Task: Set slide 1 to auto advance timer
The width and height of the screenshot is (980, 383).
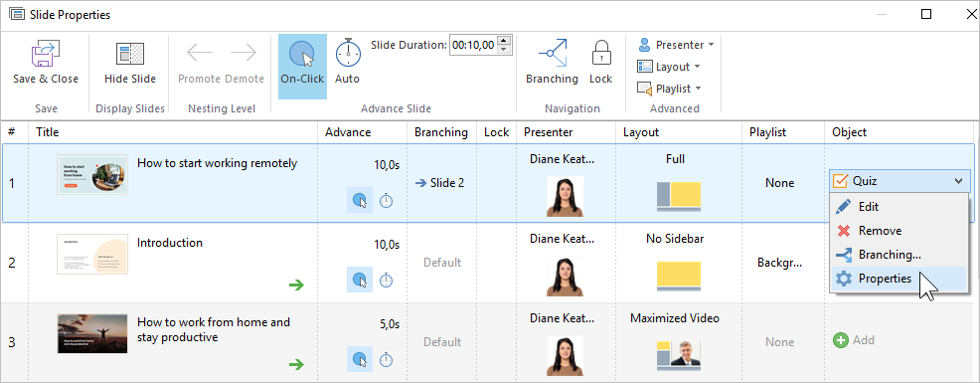Action: [387, 201]
